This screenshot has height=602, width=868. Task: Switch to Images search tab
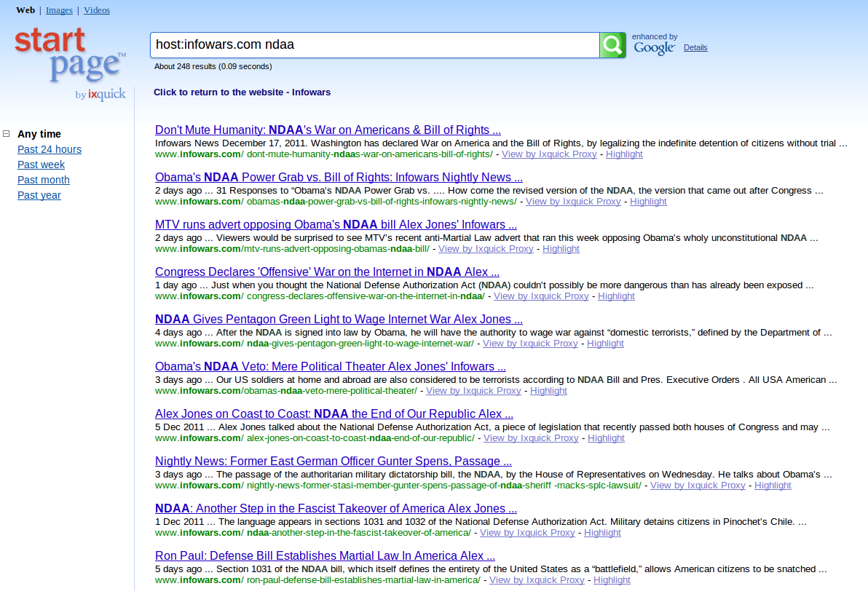click(x=59, y=10)
